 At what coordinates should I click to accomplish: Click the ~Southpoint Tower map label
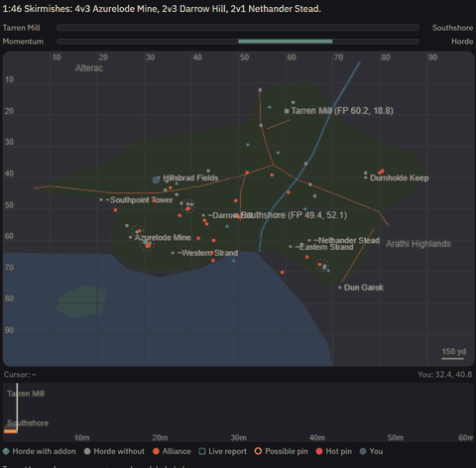click(x=139, y=200)
